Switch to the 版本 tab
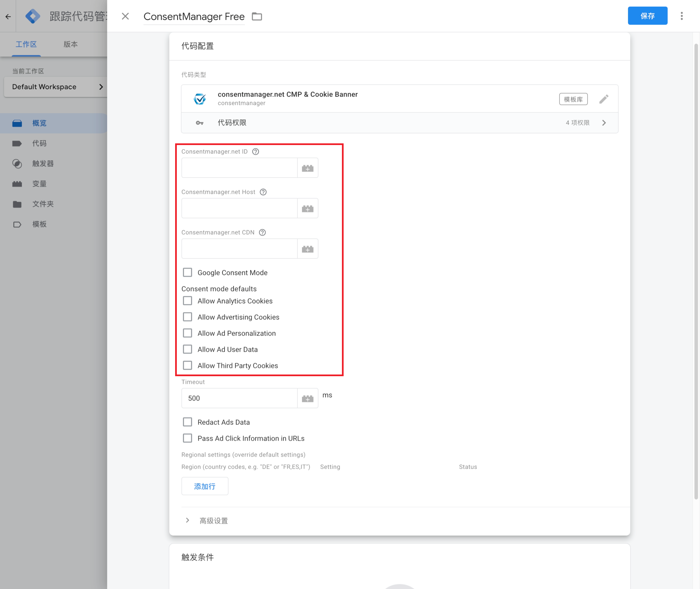The width and height of the screenshot is (700, 589). 70,44
